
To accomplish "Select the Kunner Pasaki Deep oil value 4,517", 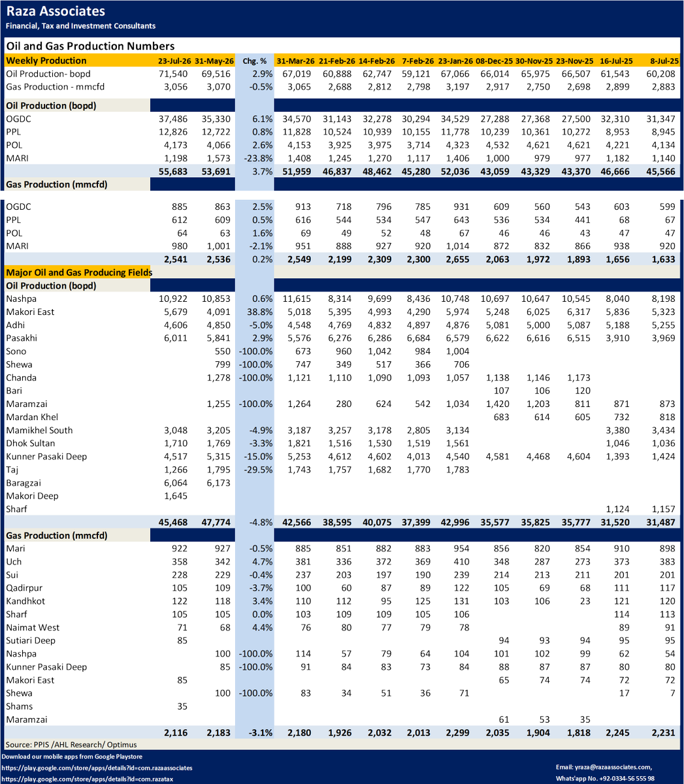I will click(x=176, y=456).
